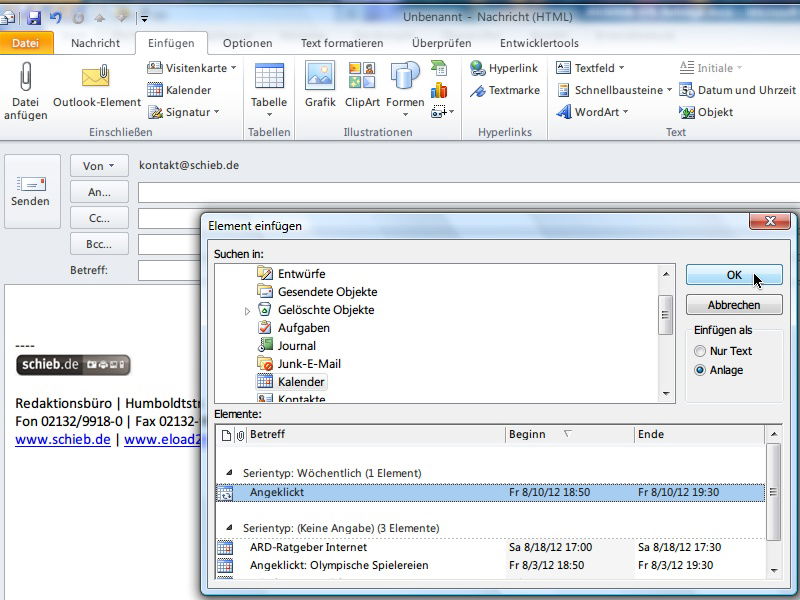This screenshot has height=600, width=800.
Task: Expand Gelöschte Objekte tree node
Action: [247, 311]
